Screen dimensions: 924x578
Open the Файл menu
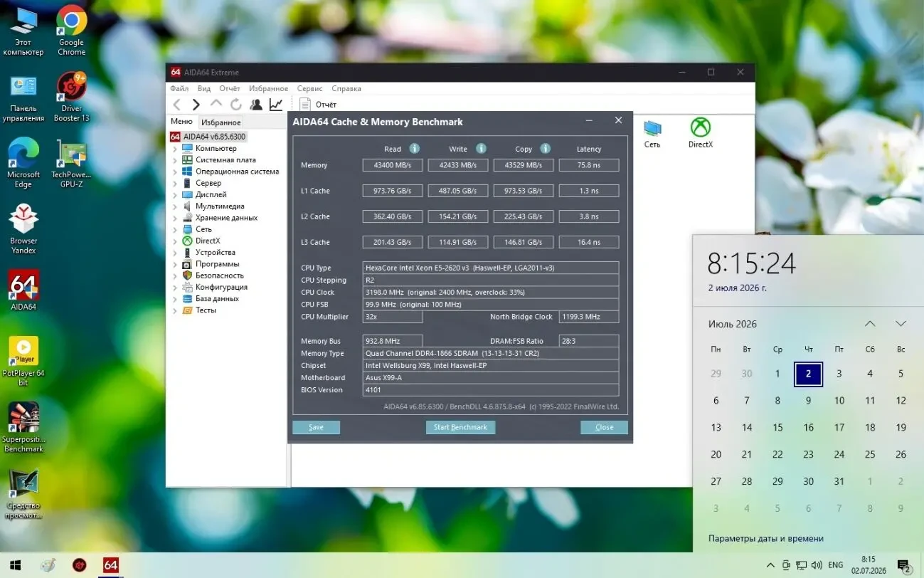pos(179,88)
